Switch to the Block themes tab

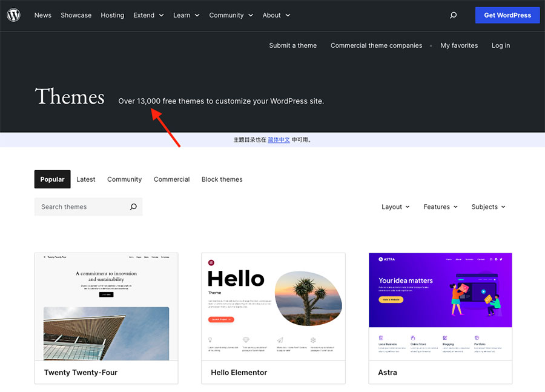pos(222,179)
